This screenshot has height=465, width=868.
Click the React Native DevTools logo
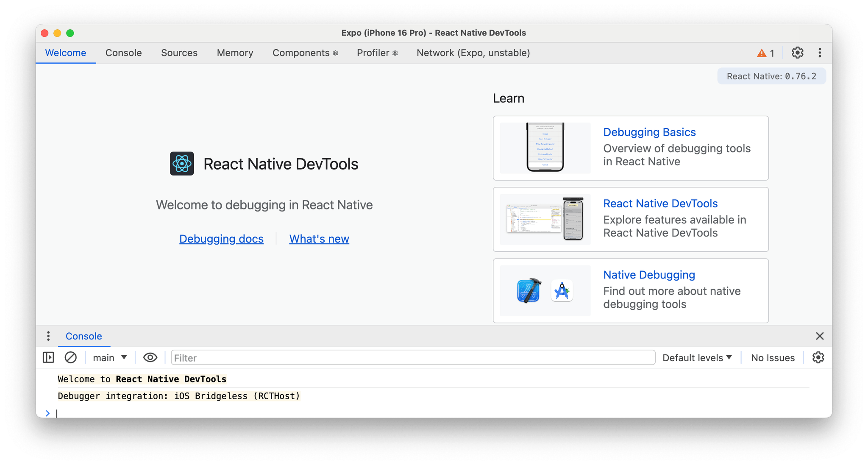181,164
